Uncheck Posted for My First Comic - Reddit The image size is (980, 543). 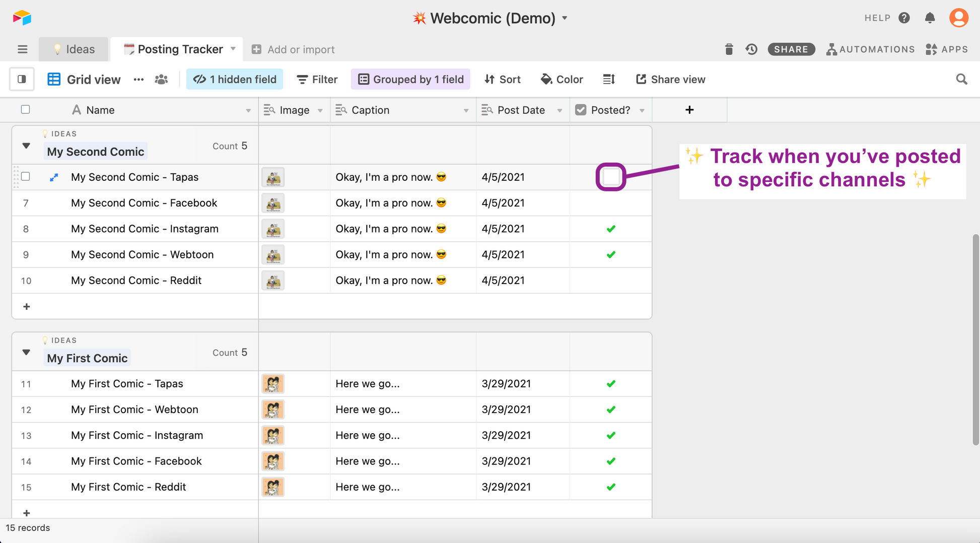point(610,487)
